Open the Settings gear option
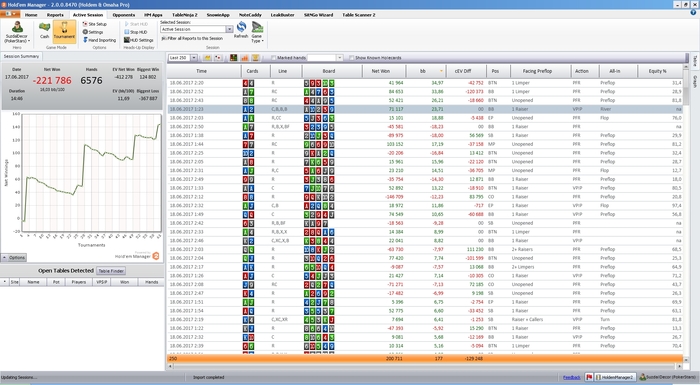 pyautogui.click(x=93, y=32)
